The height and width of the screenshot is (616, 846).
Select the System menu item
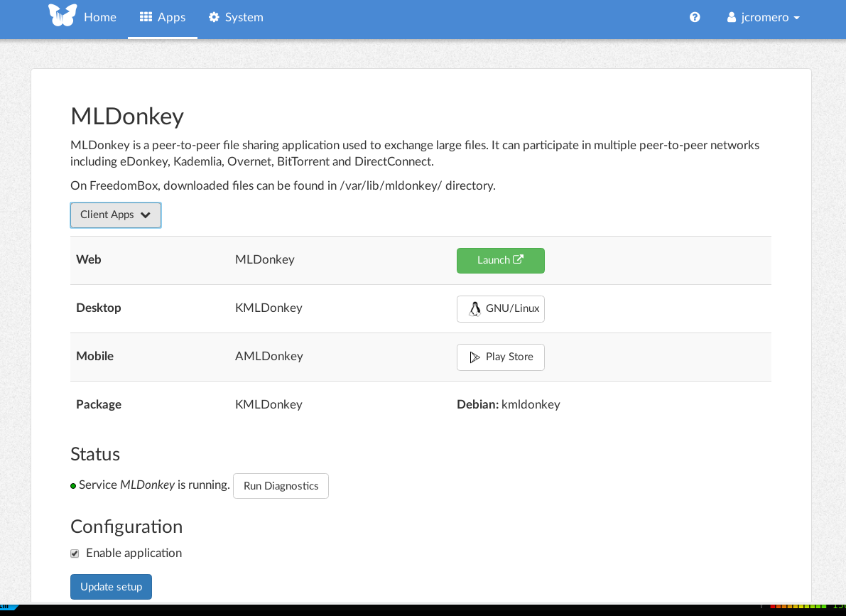(x=236, y=17)
